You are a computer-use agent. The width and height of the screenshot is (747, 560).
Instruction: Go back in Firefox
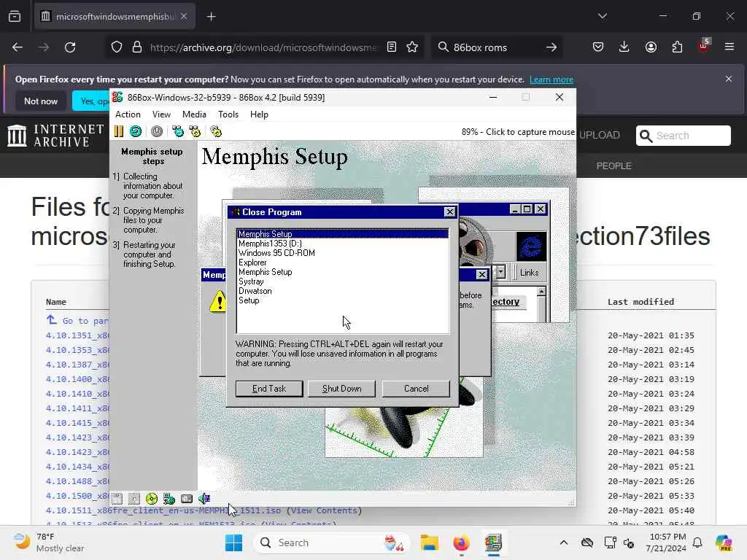[18, 47]
